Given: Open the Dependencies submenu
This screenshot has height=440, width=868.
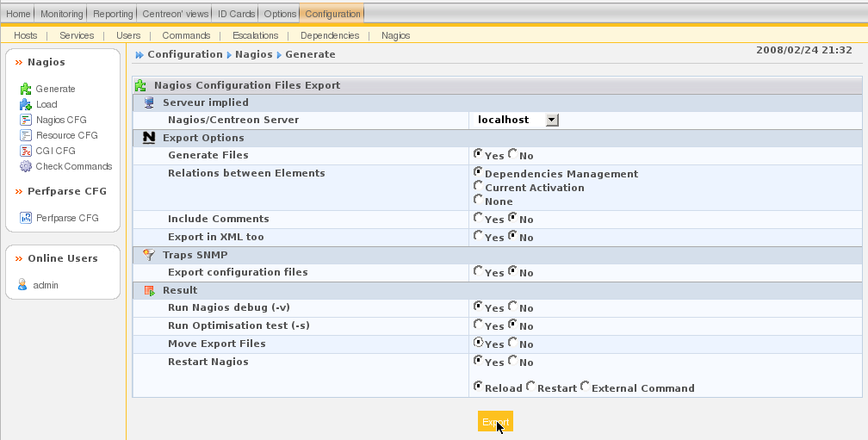Looking at the screenshot, I should pyautogui.click(x=330, y=35).
